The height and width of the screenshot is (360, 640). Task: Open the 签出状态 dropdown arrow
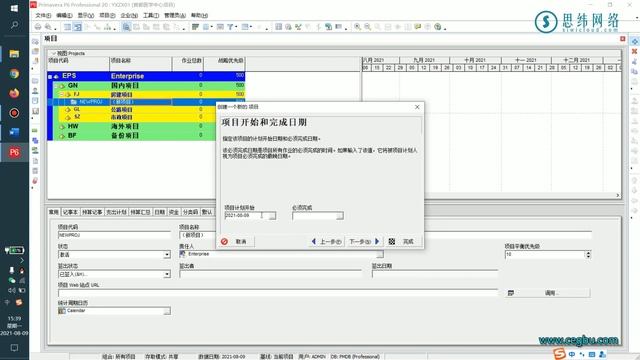[x=167, y=274]
